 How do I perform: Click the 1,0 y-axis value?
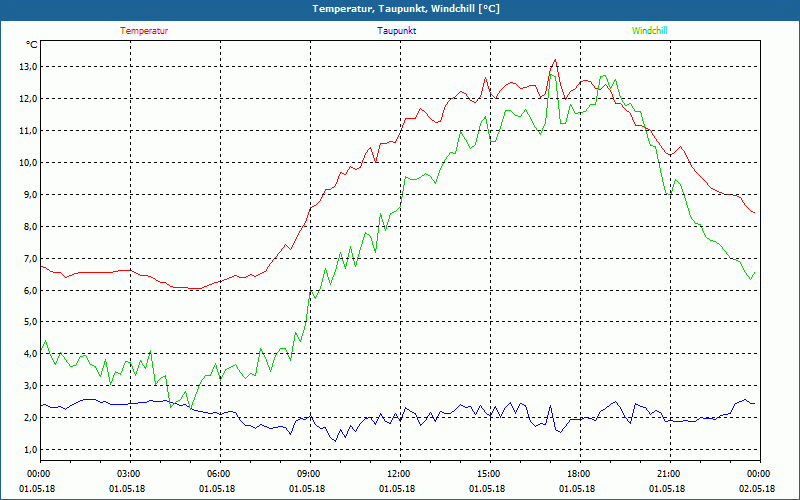(x=31, y=450)
